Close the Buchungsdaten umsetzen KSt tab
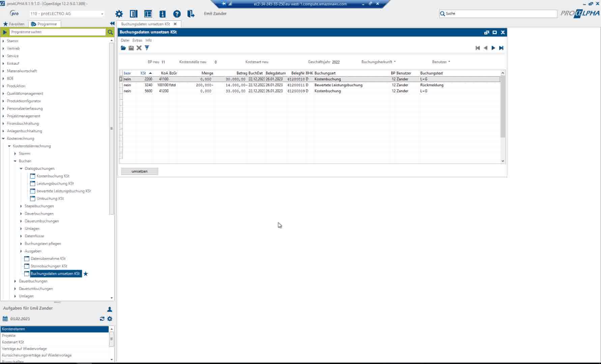 (175, 24)
